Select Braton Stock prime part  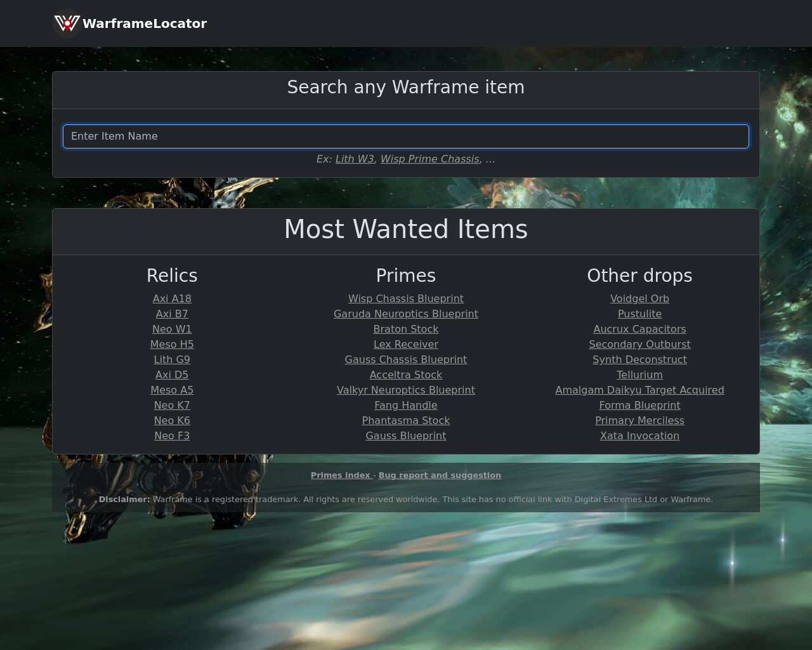(406, 329)
